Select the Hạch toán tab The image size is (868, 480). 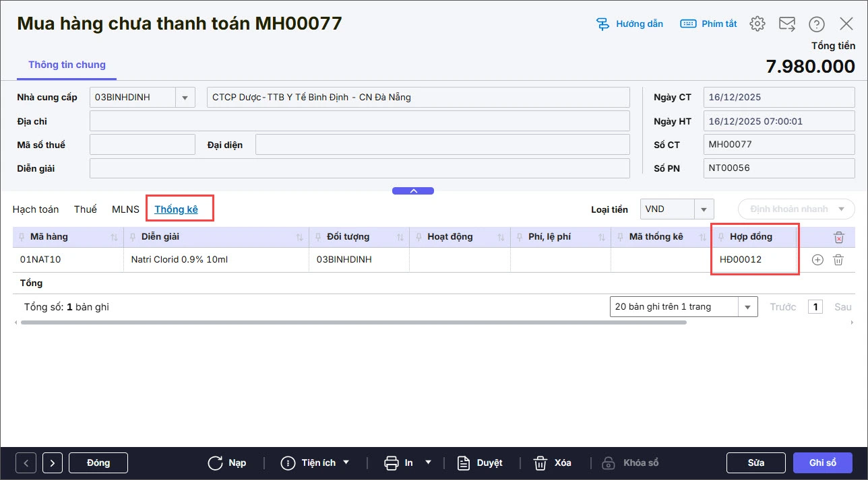pyautogui.click(x=36, y=209)
